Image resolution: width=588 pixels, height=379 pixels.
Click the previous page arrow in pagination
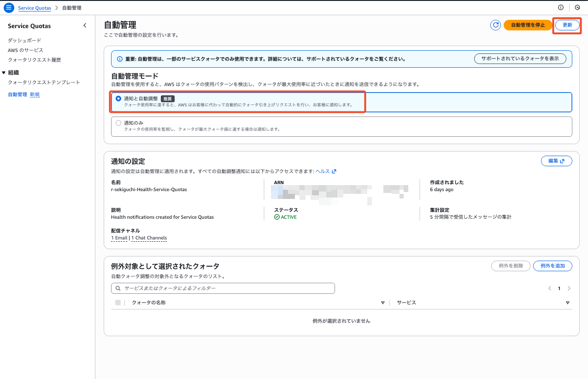(x=549, y=289)
